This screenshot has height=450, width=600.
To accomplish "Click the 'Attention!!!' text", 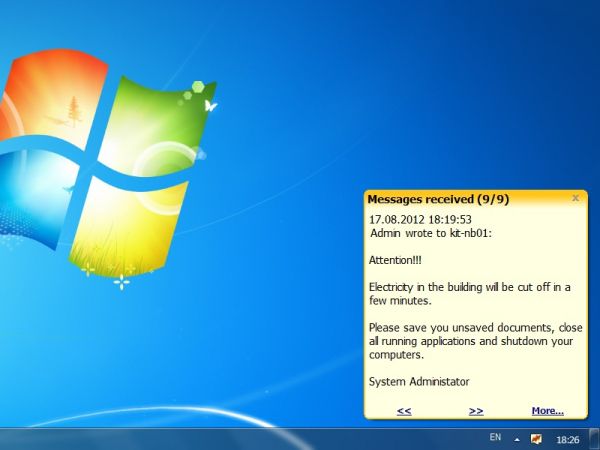I will (x=395, y=260).
